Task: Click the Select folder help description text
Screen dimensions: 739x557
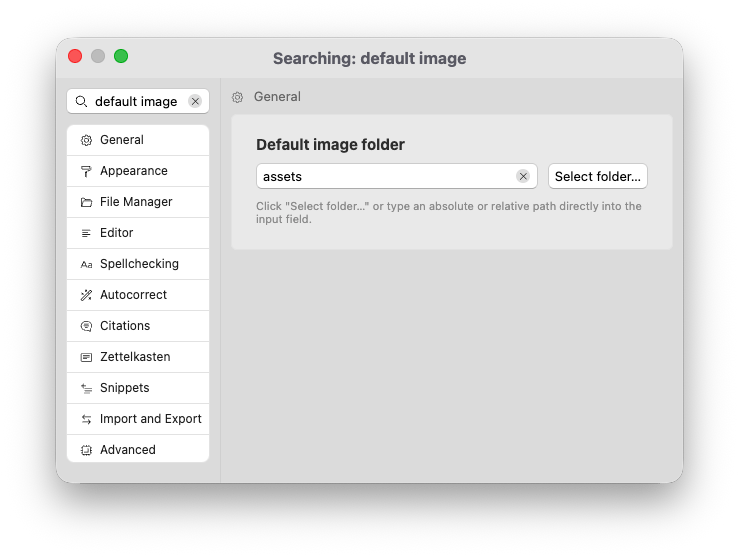Action: point(449,213)
